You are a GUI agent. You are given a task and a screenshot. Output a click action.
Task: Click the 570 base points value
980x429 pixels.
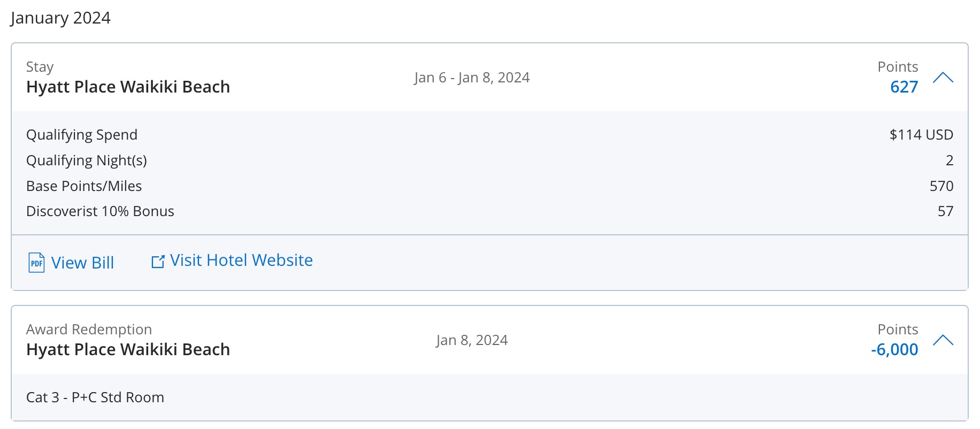coord(941,186)
